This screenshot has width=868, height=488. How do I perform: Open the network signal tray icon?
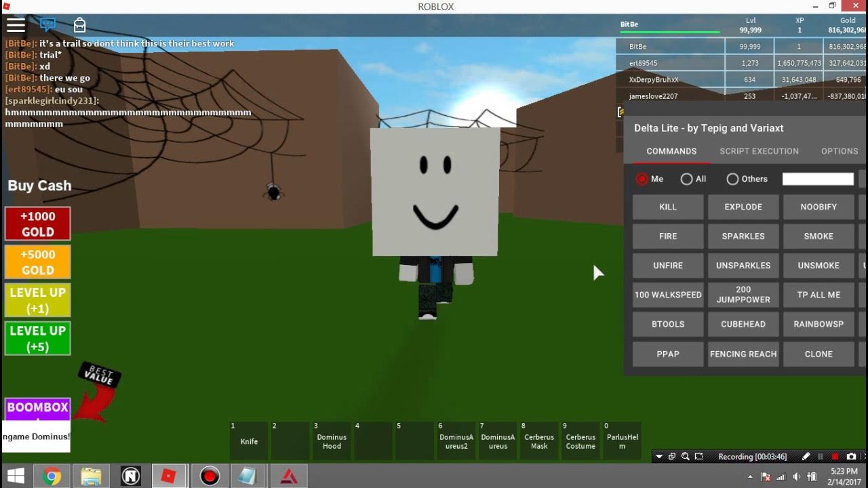click(781, 476)
